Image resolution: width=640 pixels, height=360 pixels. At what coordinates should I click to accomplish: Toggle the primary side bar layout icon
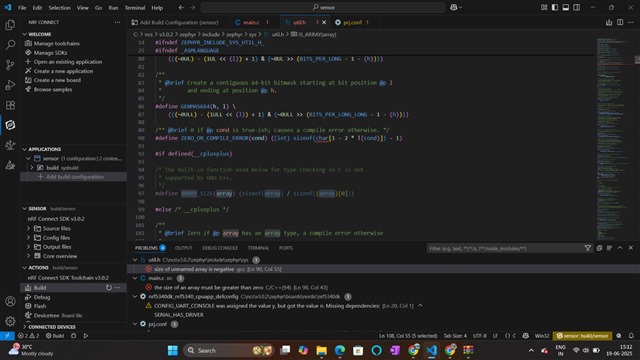click(555, 7)
